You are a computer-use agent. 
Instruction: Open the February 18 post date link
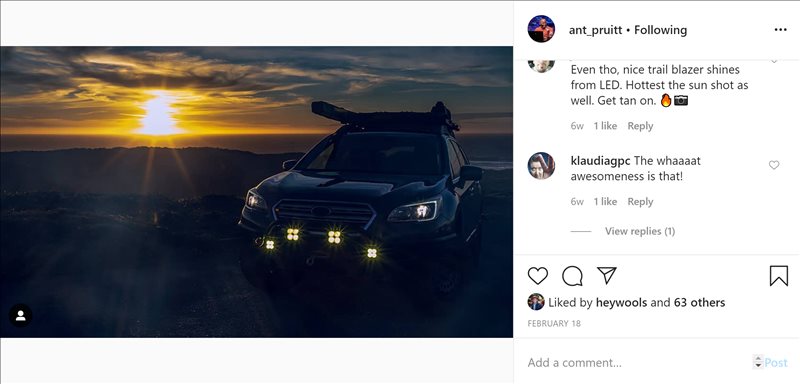554,323
